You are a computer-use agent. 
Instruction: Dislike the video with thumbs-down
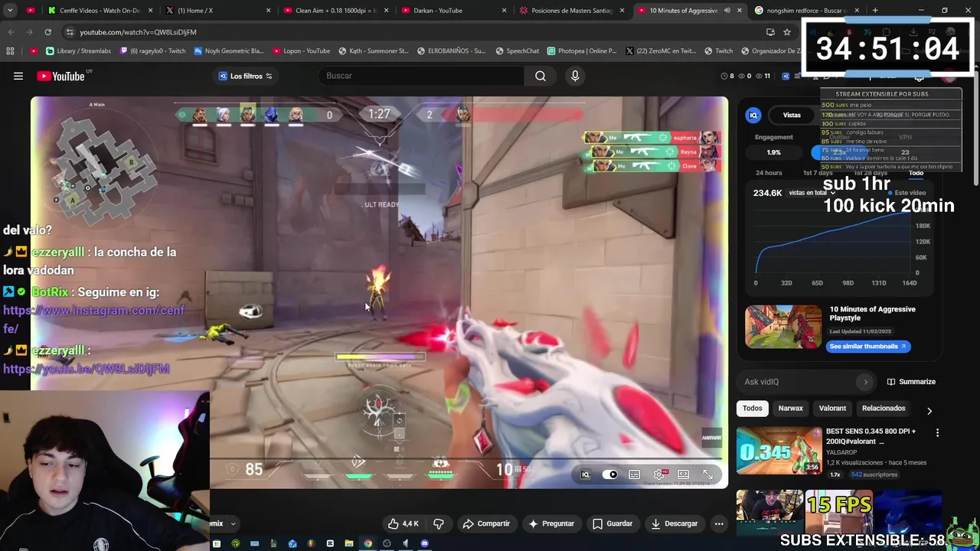tap(439, 523)
